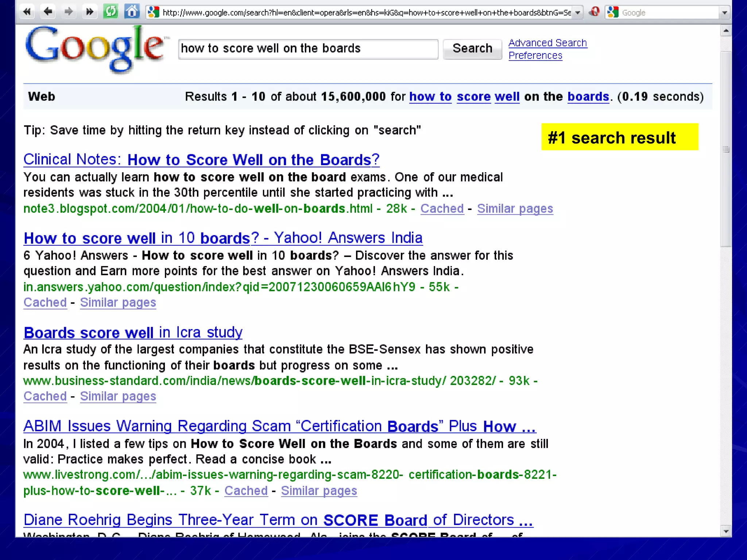Click the Google icon in the search engine box
Screen dimensions: 747x560
click(x=613, y=12)
